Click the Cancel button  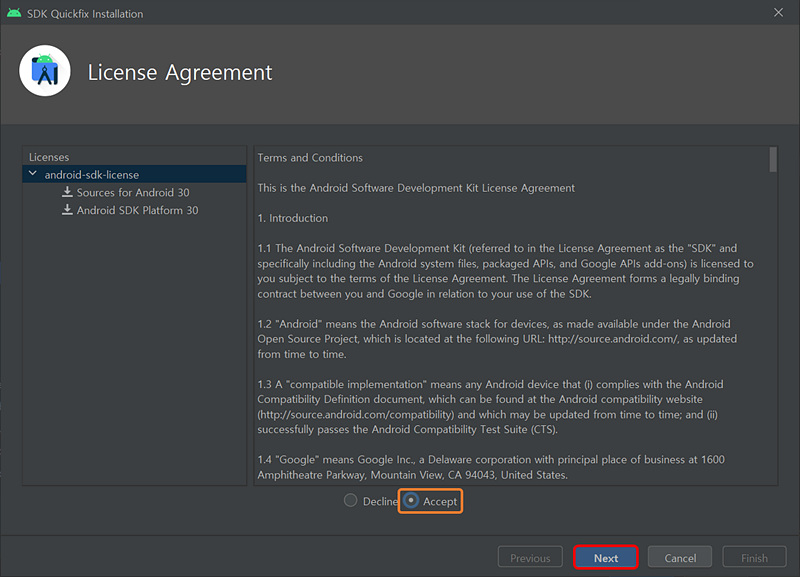click(680, 558)
